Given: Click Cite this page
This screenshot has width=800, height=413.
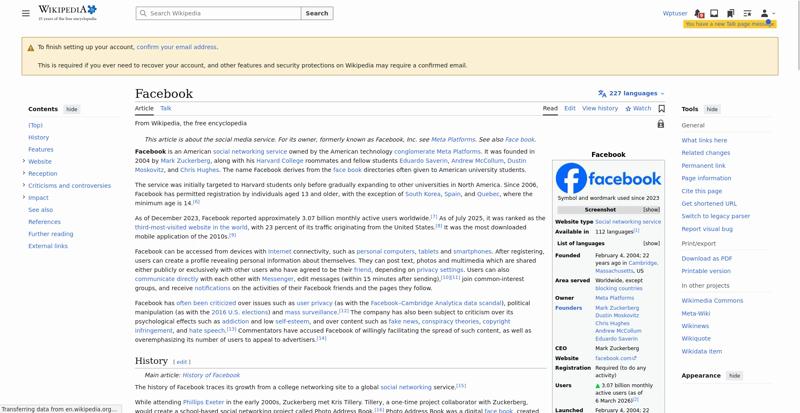Looking at the screenshot, I should pyautogui.click(x=702, y=191).
